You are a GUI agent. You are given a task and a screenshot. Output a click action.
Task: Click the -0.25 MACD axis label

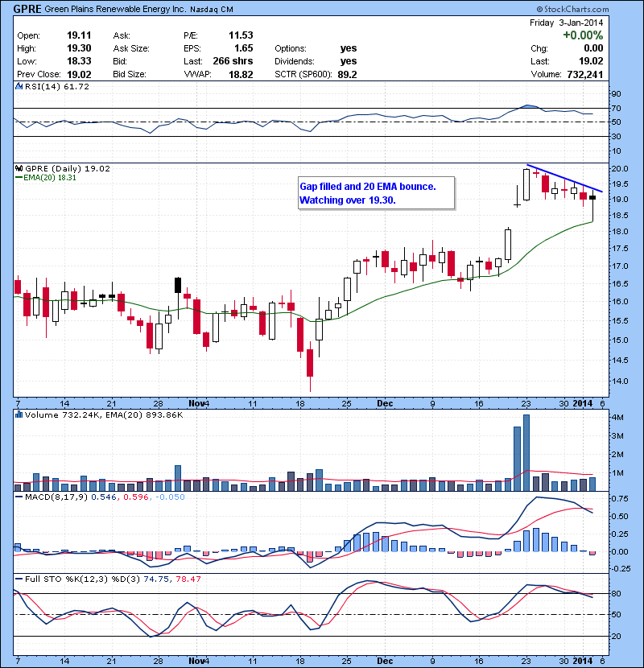pos(621,569)
